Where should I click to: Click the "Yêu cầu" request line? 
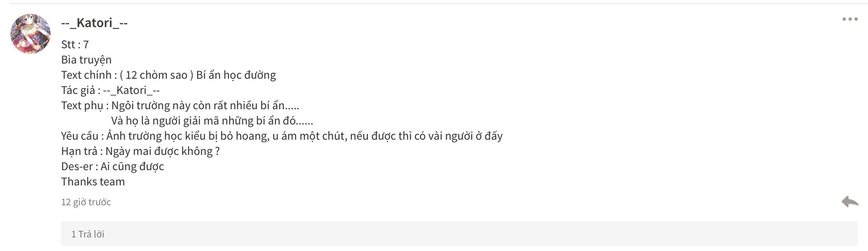282,136
